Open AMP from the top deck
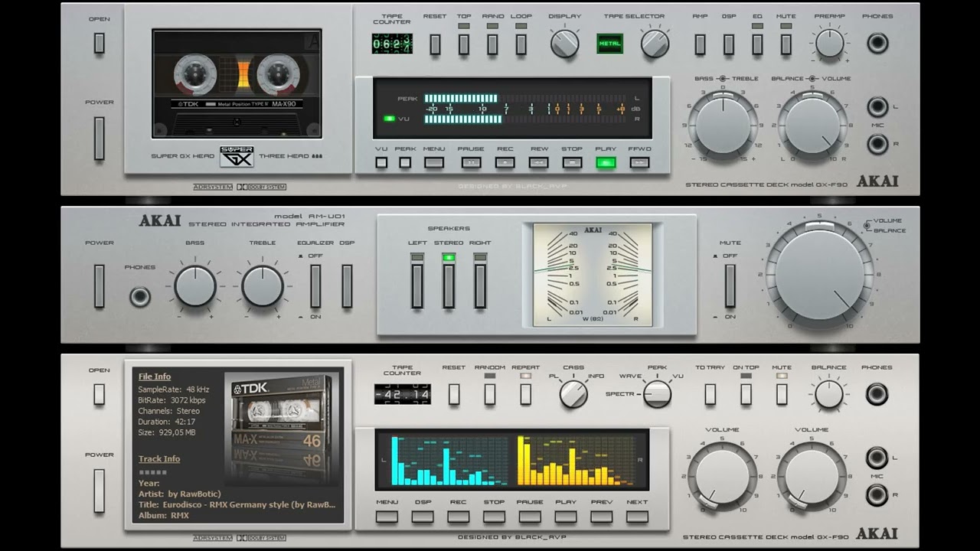The height and width of the screenshot is (551, 980). 700,44
